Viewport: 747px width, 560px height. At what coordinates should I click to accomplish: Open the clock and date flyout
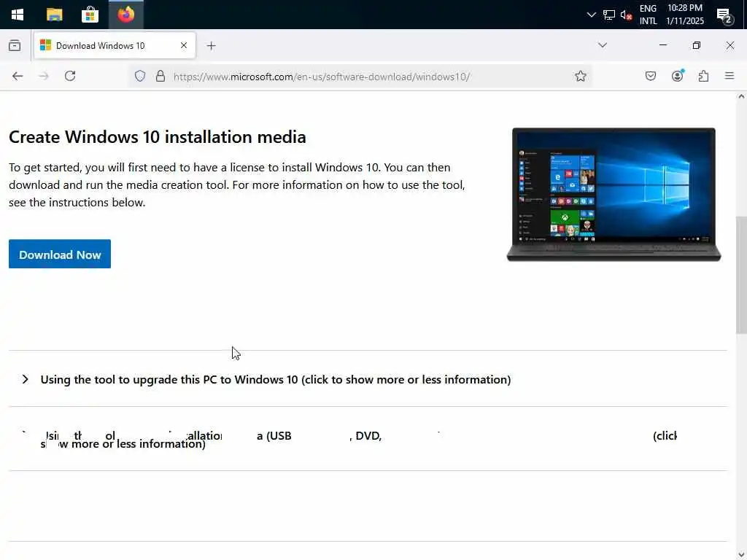click(x=684, y=15)
